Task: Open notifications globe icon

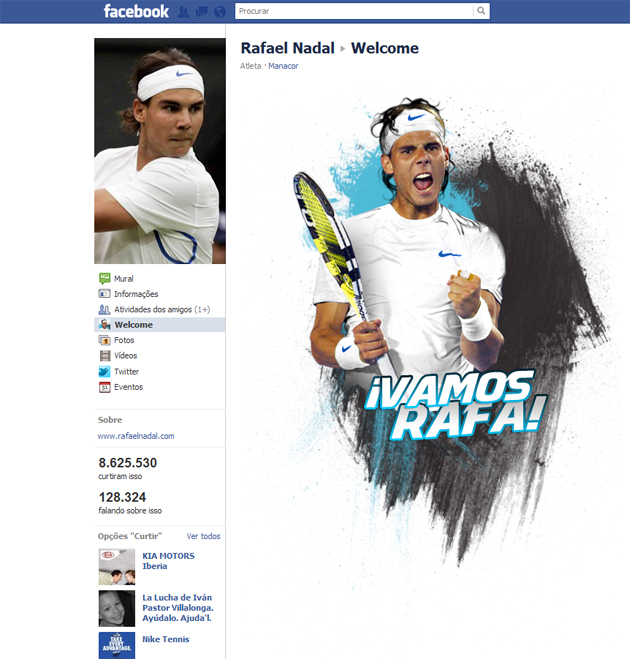Action: point(220,11)
